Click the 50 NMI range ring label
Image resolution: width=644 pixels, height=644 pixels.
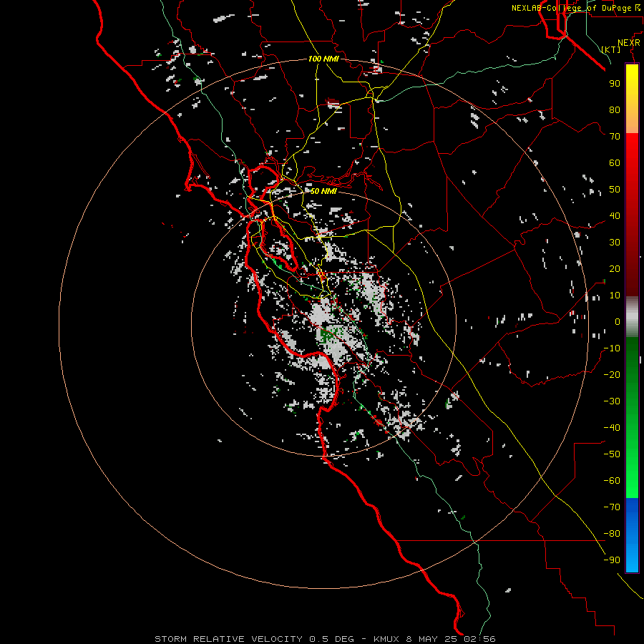point(323,191)
